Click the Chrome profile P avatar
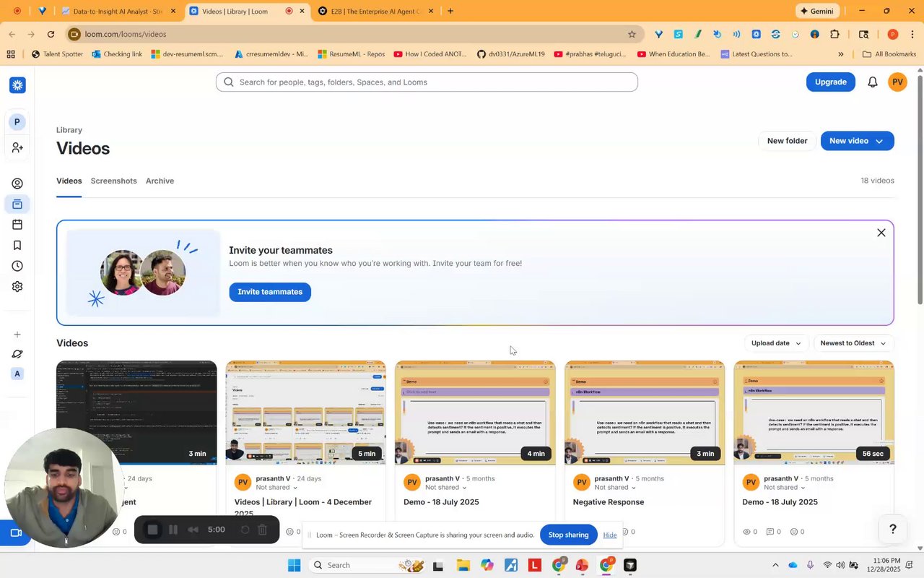The image size is (924, 578). click(x=893, y=34)
